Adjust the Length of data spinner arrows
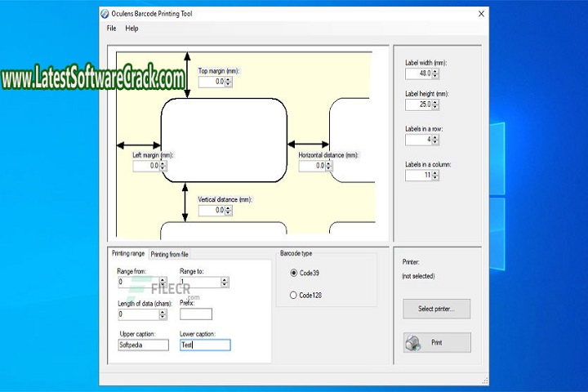 pyautogui.click(x=163, y=314)
